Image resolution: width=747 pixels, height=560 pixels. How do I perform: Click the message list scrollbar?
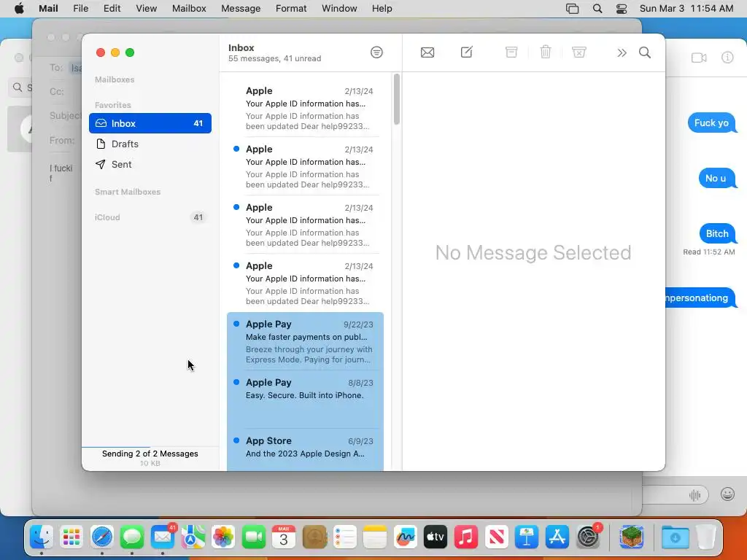[x=397, y=99]
